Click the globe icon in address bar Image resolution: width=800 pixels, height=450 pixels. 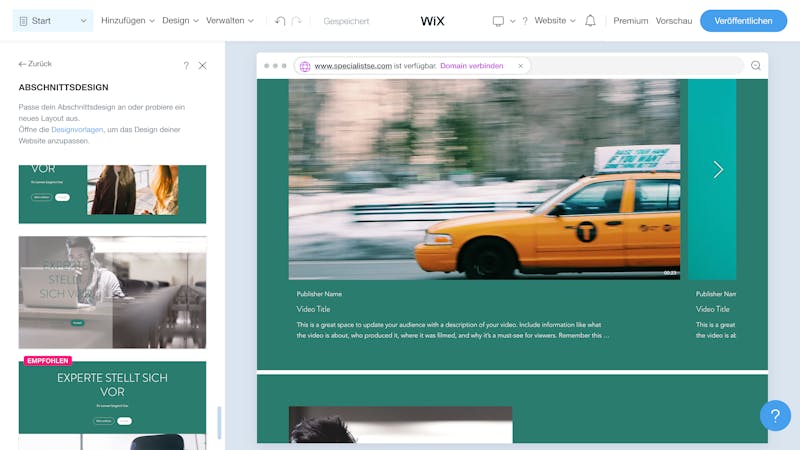point(305,66)
